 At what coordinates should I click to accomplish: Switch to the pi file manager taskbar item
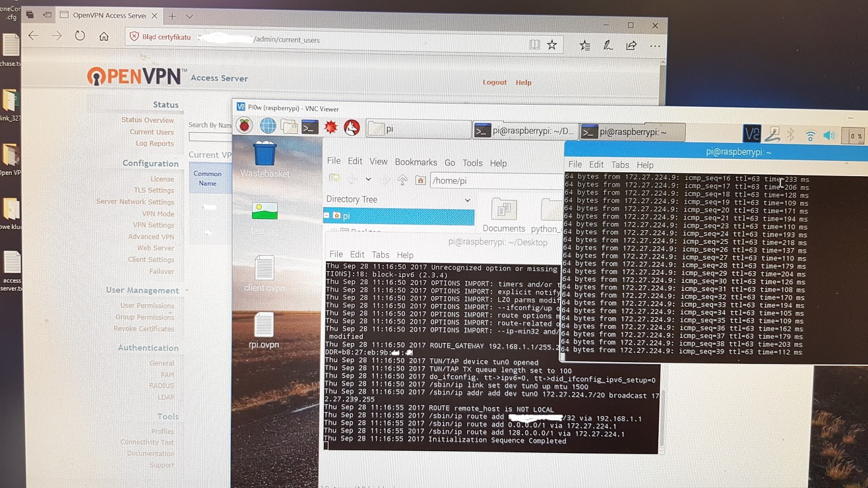[418, 129]
